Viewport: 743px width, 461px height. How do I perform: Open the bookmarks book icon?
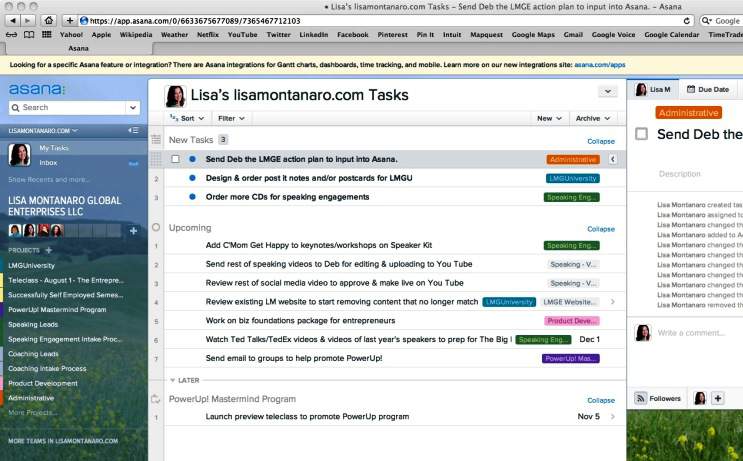(x=29, y=35)
